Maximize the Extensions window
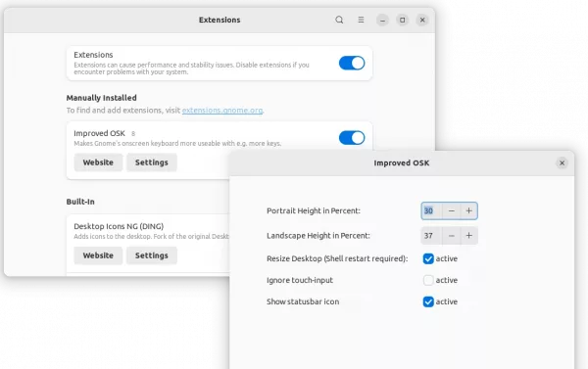Screen dimensions: 588x369 point(403,21)
